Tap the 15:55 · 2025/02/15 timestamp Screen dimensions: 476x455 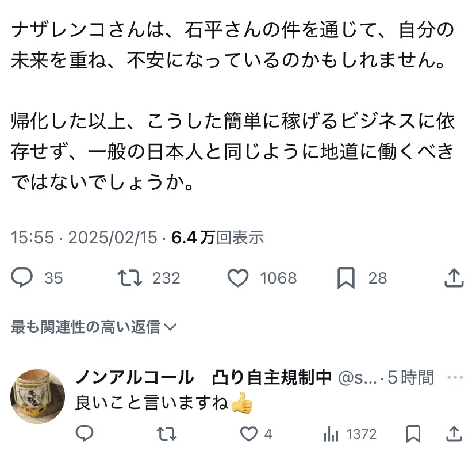pyautogui.click(x=84, y=238)
